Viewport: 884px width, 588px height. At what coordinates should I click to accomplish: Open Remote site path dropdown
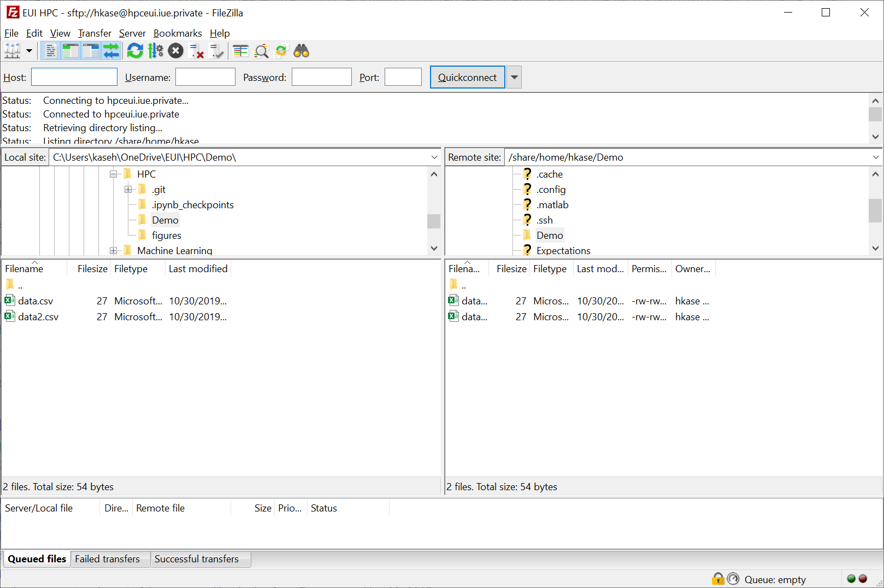(876, 157)
